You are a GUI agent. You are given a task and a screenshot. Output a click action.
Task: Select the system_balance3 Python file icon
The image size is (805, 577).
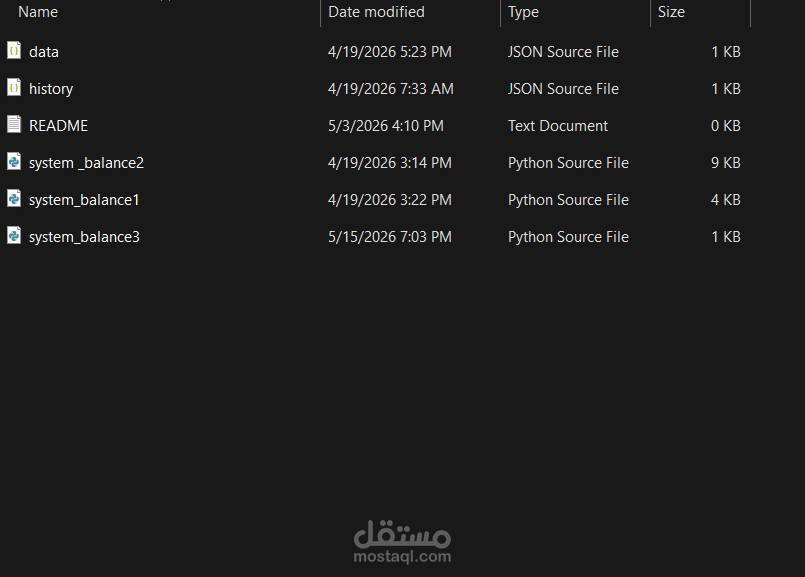14,236
